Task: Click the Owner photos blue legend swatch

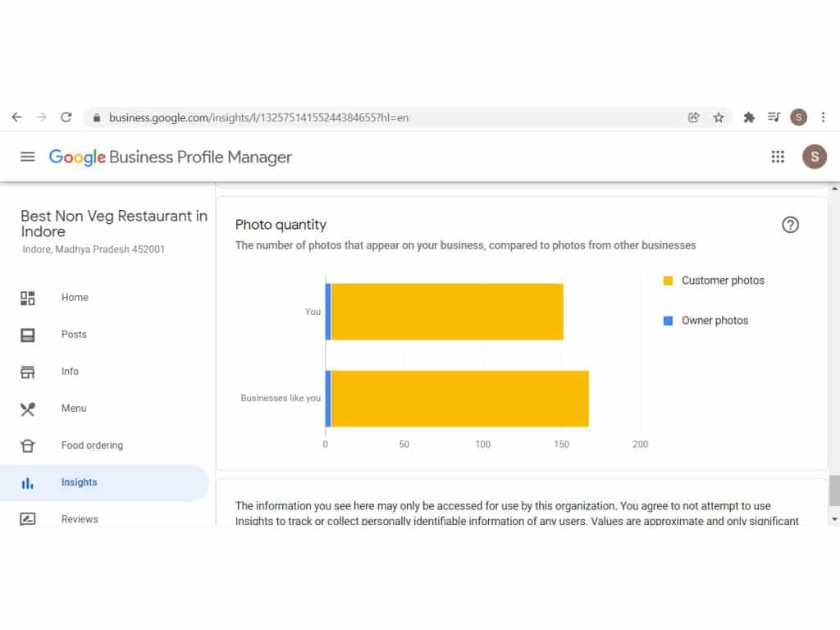Action: [668, 321]
